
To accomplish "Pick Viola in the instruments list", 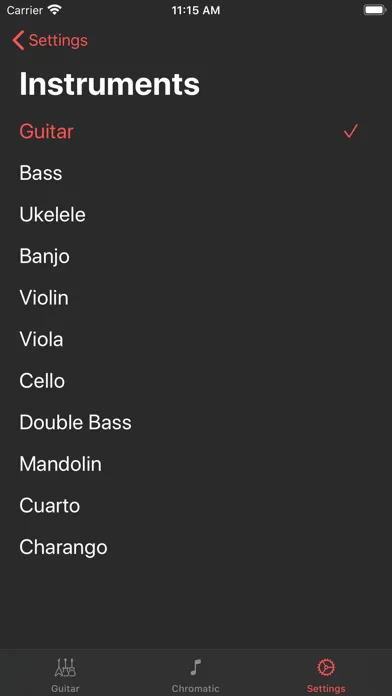I will (196, 340).
